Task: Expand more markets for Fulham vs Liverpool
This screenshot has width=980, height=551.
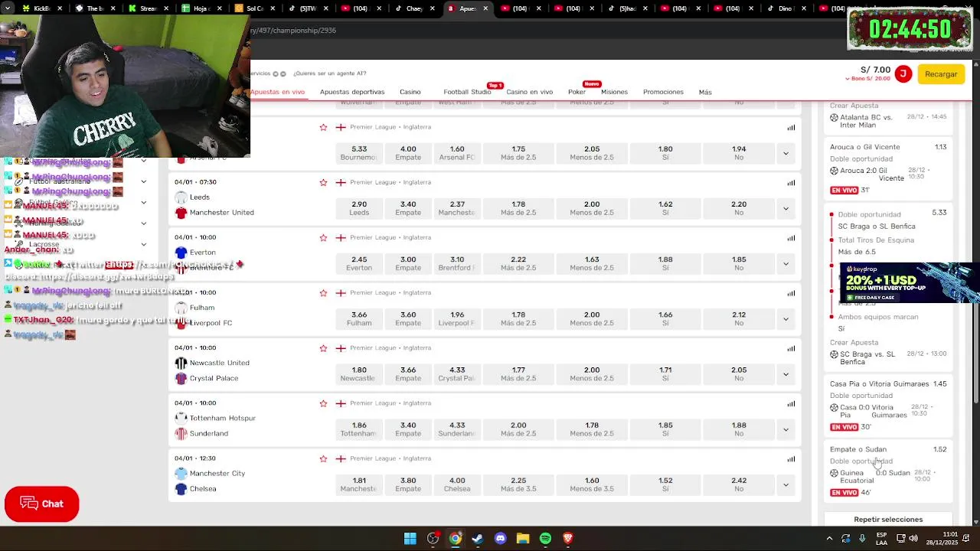Action: 786,318
